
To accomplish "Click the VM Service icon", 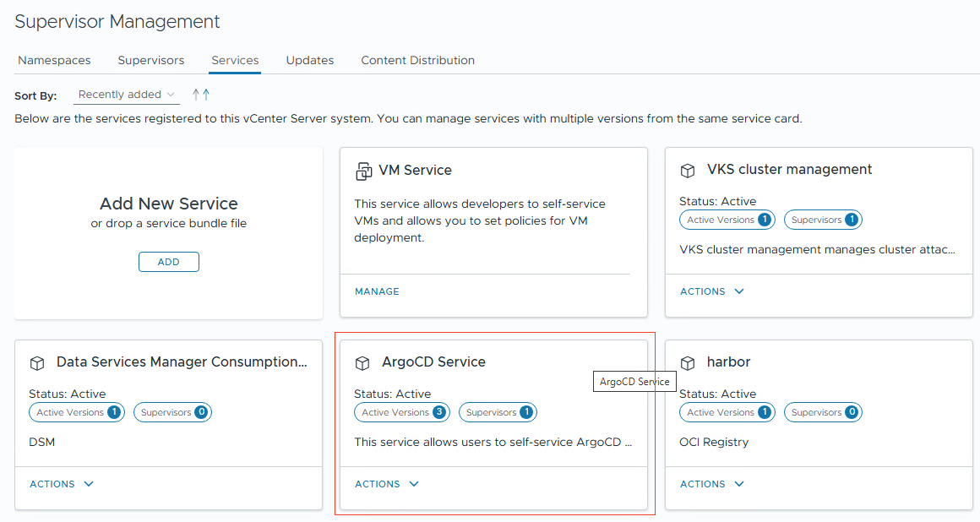I will 364,171.
